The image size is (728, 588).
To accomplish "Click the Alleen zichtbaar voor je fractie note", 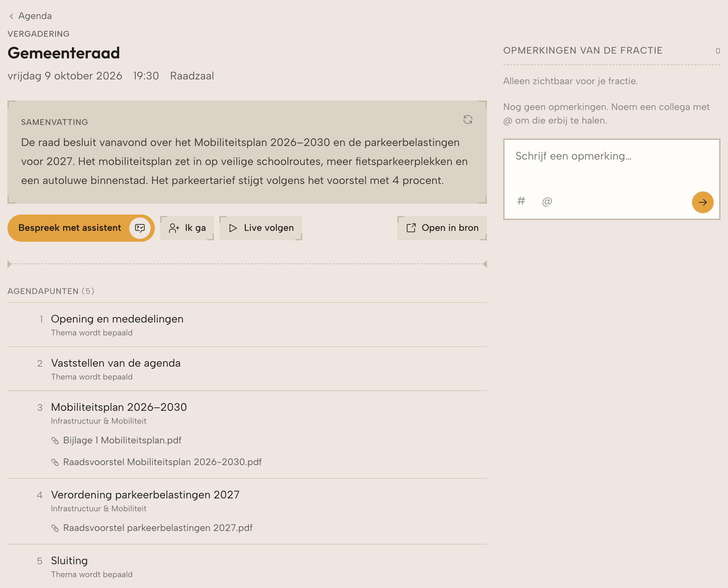I will point(570,81).
